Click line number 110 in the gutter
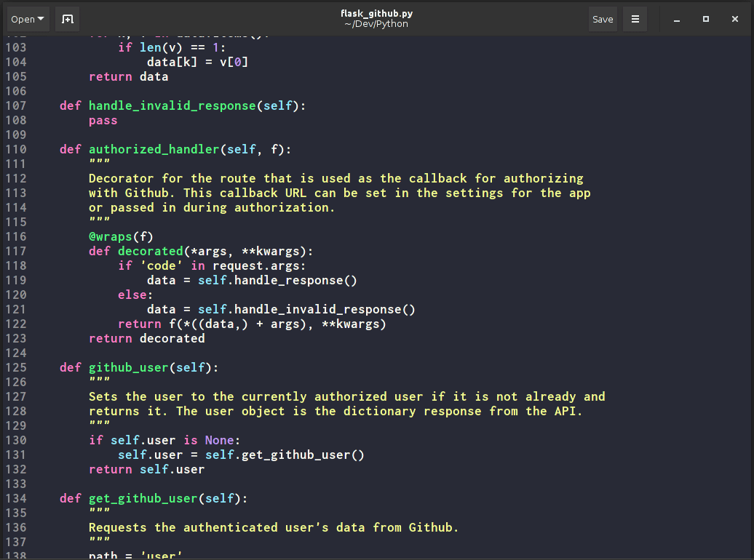The image size is (754, 560). click(16, 149)
